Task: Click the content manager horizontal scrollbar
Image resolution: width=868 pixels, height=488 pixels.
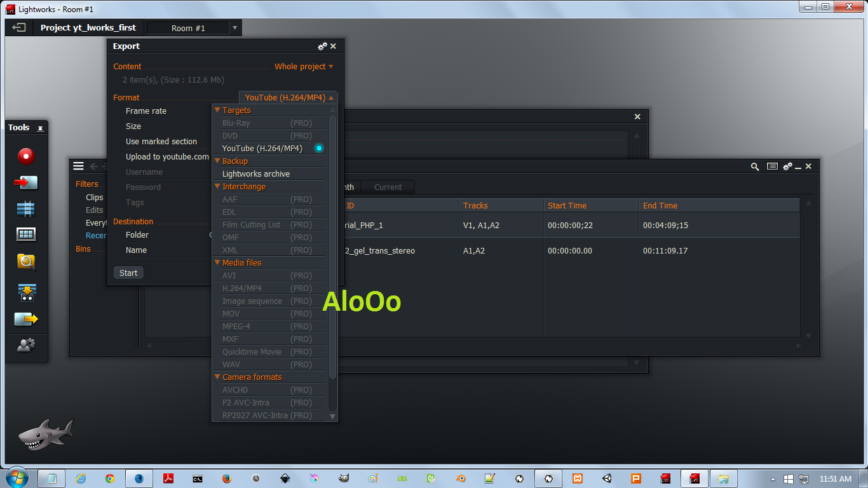Action: click(474, 346)
